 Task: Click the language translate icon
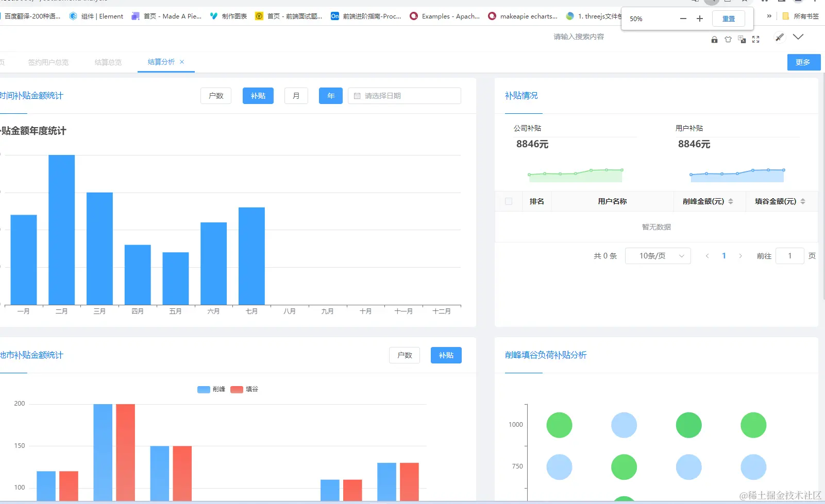click(x=742, y=39)
